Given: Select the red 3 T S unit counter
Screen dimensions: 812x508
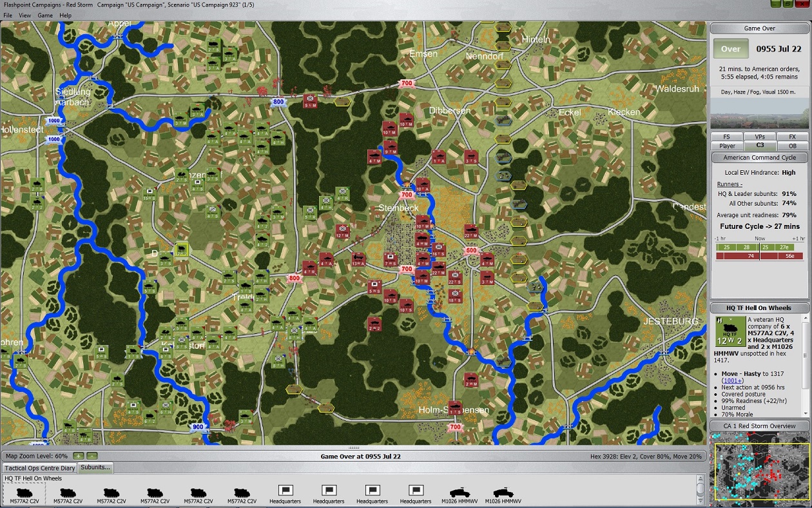Looking at the screenshot, I should 471,157.
